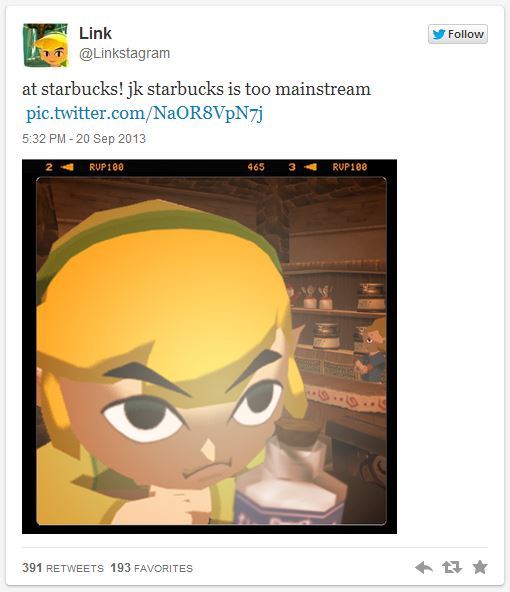Click the tweet text about starbucks
The height and width of the screenshot is (592, 510).
pyautogui.click(x=196, y=90)
